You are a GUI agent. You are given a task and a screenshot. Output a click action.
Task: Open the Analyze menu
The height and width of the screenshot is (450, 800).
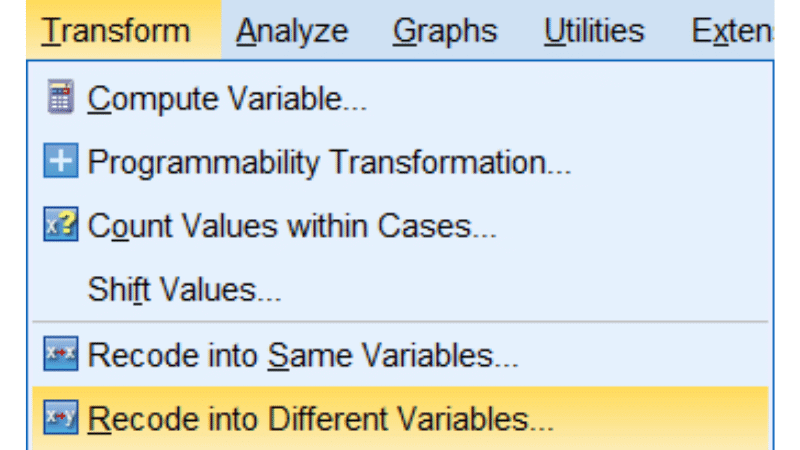[292, 31]
